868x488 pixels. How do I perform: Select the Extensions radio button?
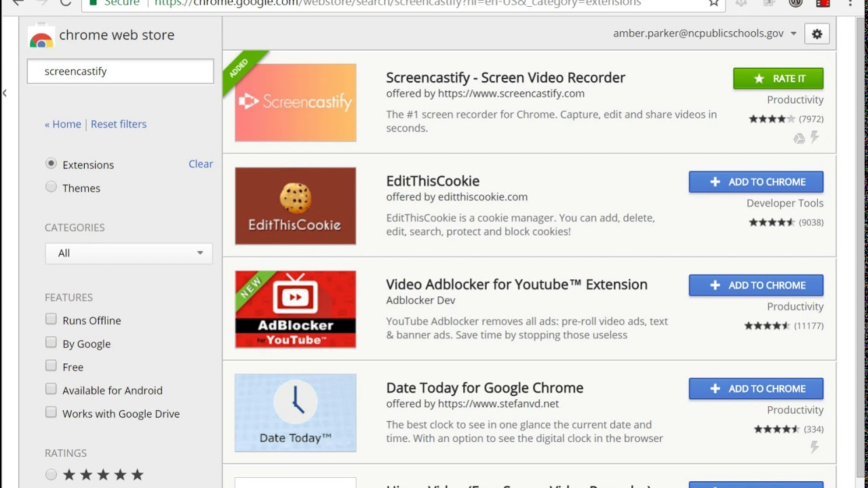(x=51, y=163)
